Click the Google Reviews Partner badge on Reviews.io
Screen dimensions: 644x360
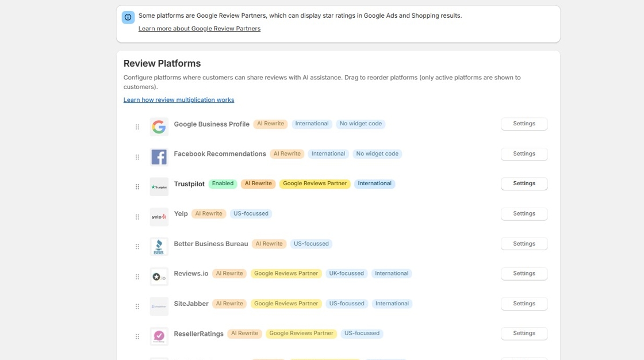click(x=286, y=273)
